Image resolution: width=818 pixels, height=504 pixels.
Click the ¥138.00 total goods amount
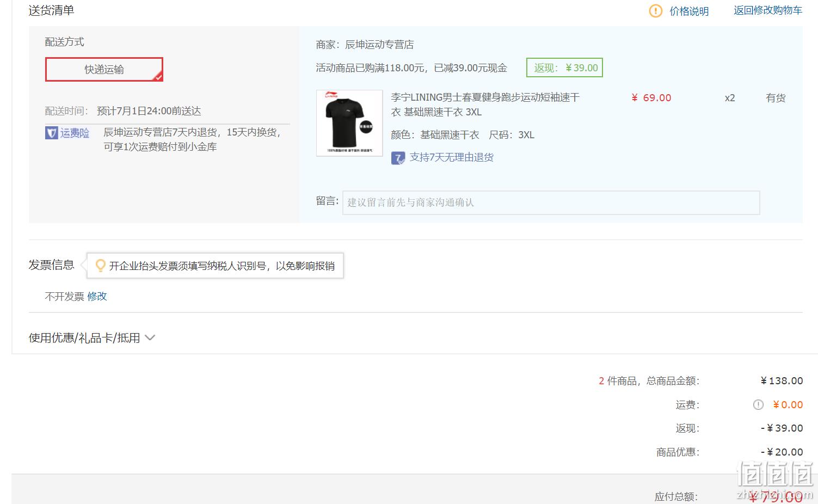782,381
